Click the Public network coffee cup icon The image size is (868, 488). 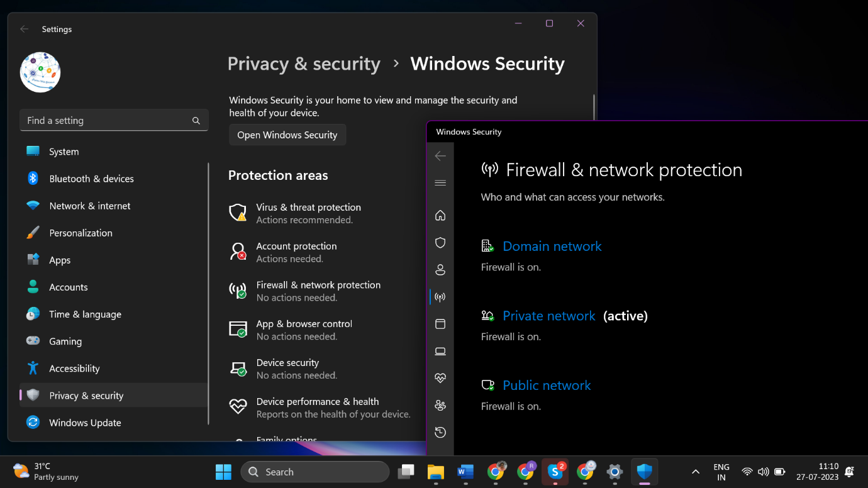click(487, 385)
